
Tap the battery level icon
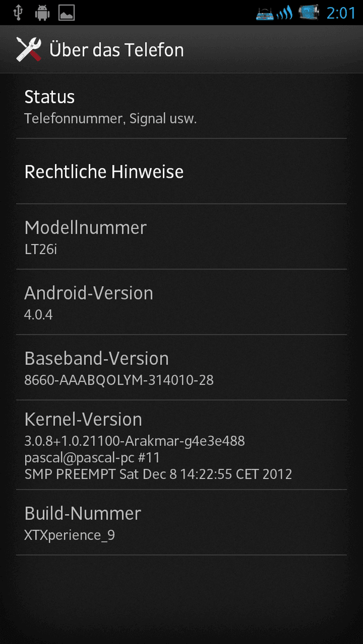(x=309, y=13)
